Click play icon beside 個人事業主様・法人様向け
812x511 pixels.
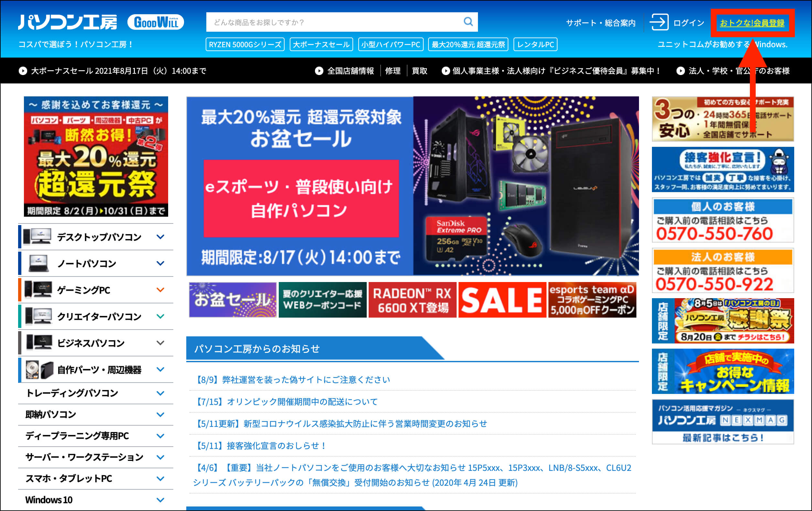point(446,71)
